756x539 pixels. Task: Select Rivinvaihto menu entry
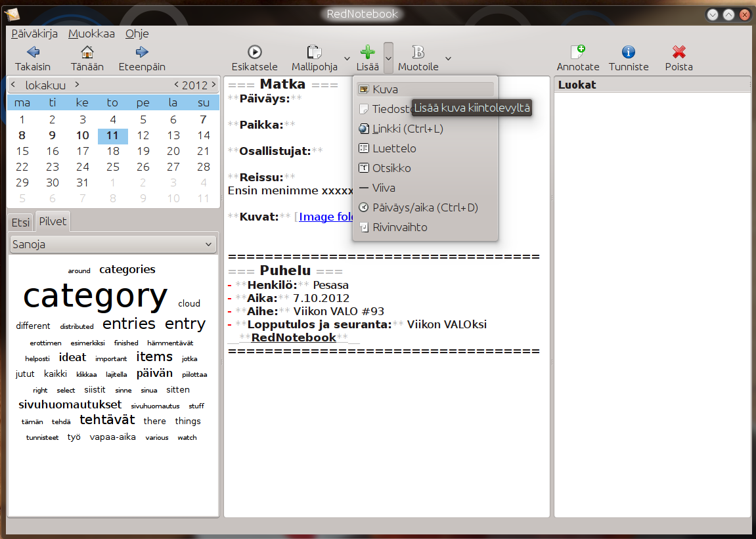(425, 228)
